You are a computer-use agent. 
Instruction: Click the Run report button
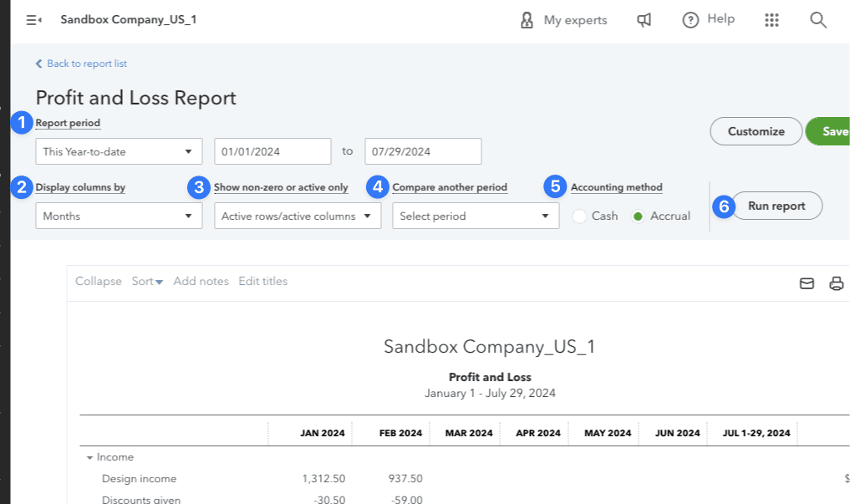[x=776, y=206]
